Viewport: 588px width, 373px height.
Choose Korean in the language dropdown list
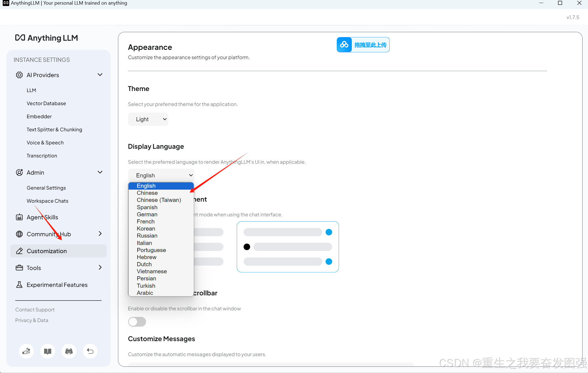click(146, 229)
